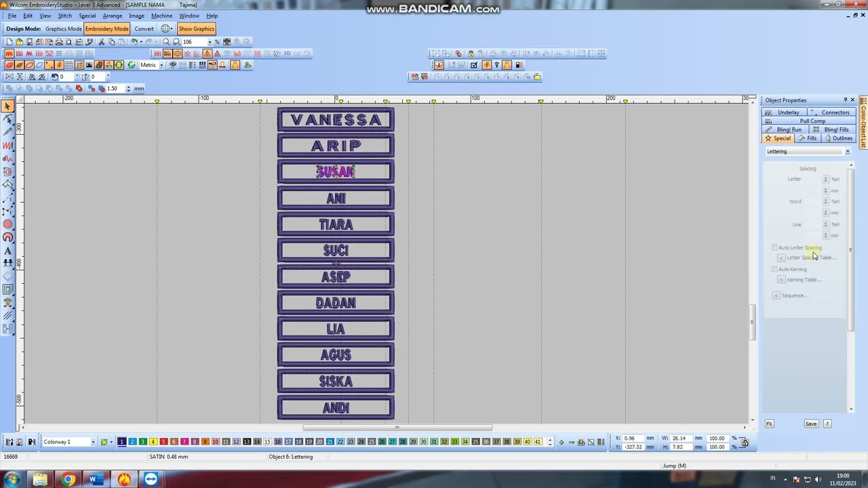The width and height of the screenshot is (868, 488).
Task: Click the Save button in Object Properties
Action: coord(811,424)
